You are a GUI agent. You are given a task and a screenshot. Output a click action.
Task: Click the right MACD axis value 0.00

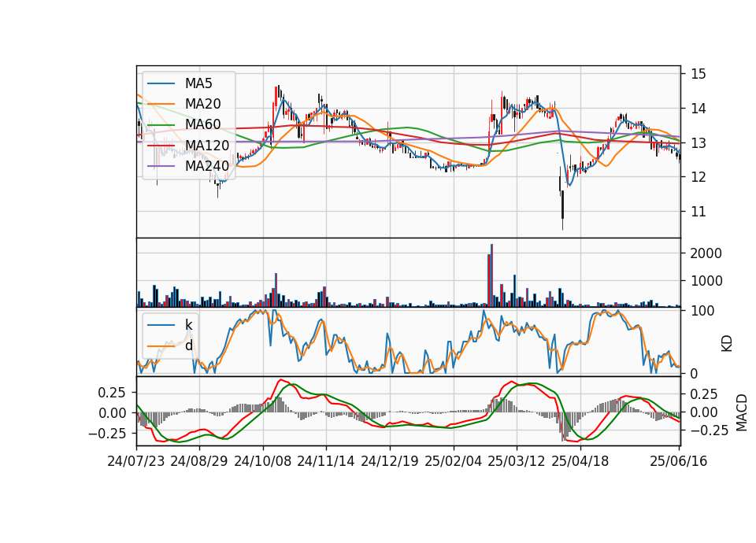coord(703,412)
